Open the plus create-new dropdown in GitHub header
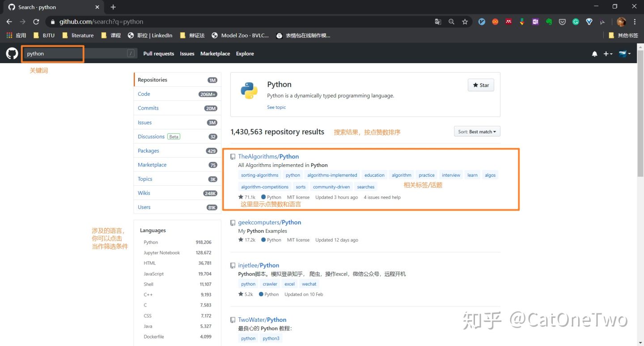 608,54
